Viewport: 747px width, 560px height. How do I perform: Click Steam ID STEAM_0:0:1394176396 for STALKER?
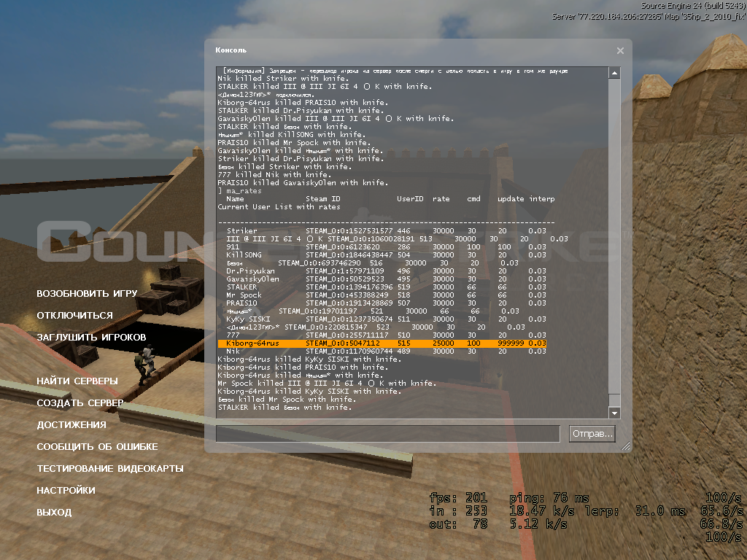tap(349, 287)
